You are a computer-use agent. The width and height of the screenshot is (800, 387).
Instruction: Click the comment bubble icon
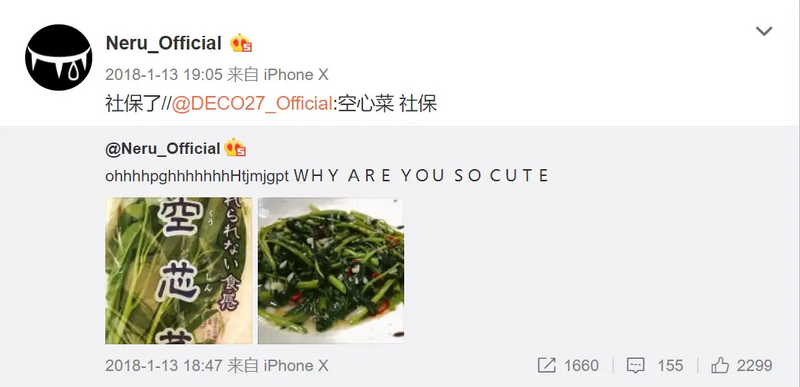coord(635,365)
